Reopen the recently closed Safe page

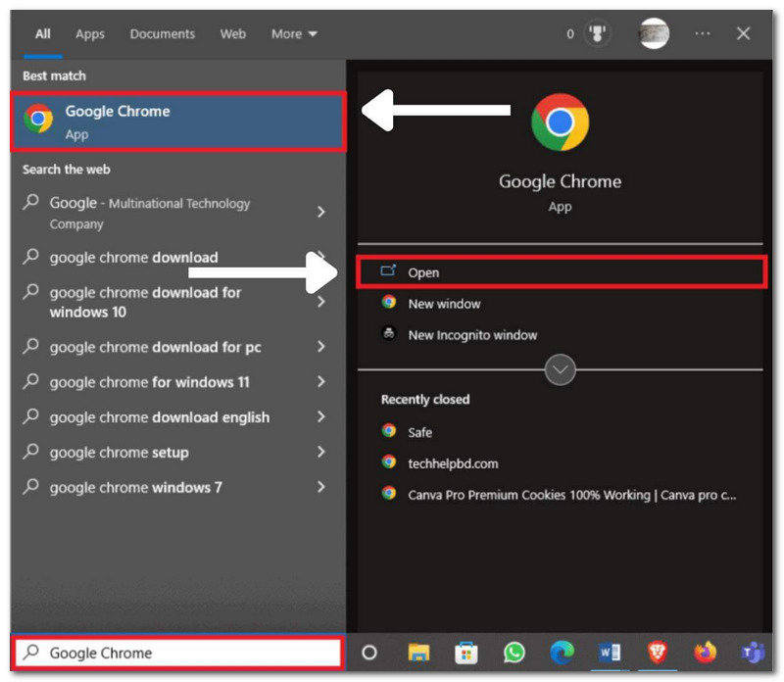(x=561, y=431)
